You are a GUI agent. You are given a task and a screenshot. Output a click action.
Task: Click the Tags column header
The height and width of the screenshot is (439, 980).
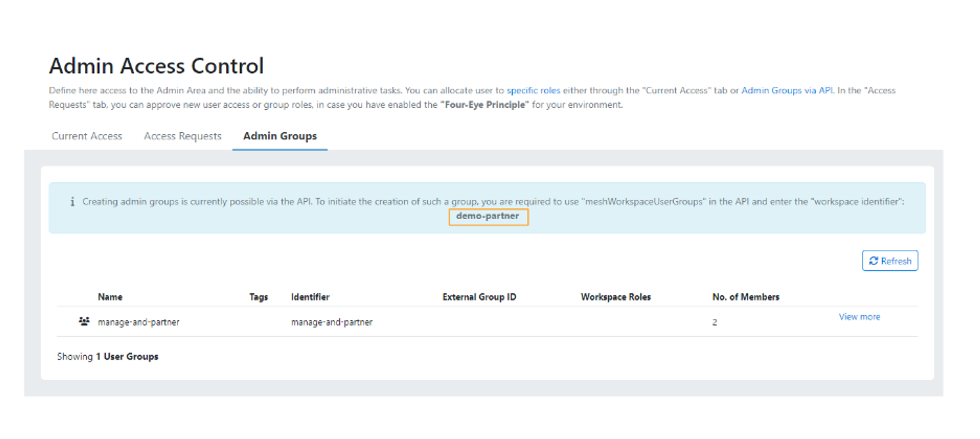pyautogui.click(x=258, y=297)
